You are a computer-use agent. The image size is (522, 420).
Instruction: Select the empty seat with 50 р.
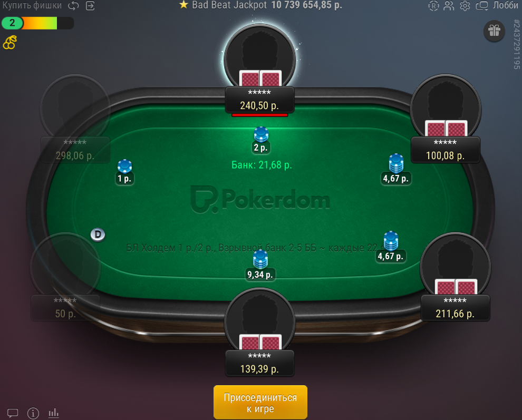coord(65,276)
